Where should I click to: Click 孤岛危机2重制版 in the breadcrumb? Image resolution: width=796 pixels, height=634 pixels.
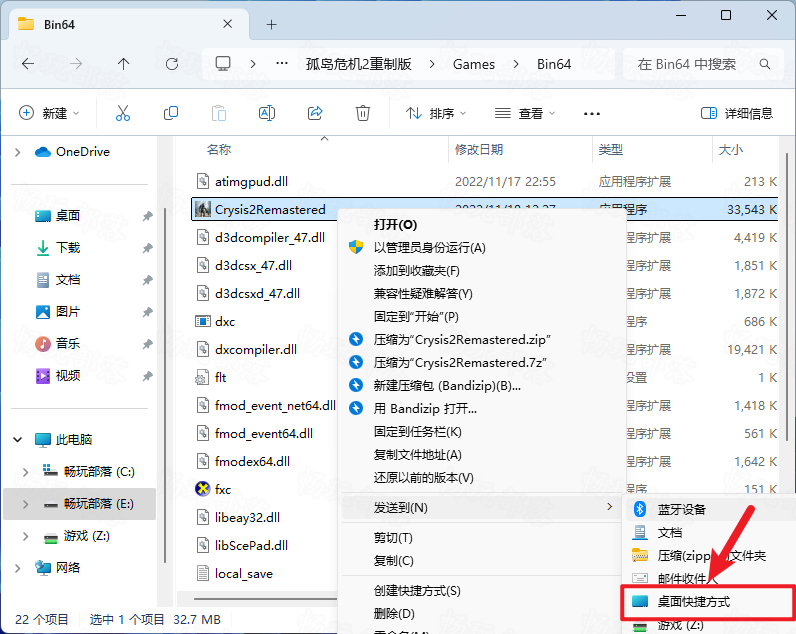[358, 64]
